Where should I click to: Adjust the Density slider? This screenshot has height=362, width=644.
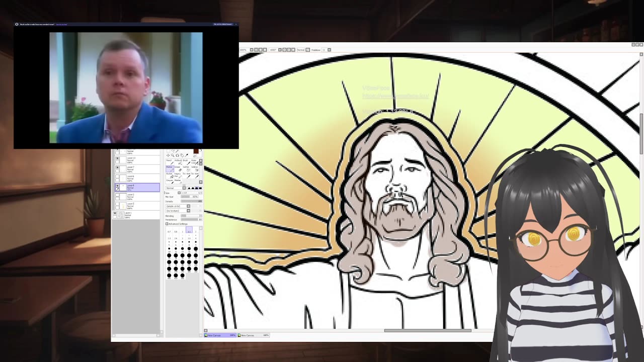point(191,201)
